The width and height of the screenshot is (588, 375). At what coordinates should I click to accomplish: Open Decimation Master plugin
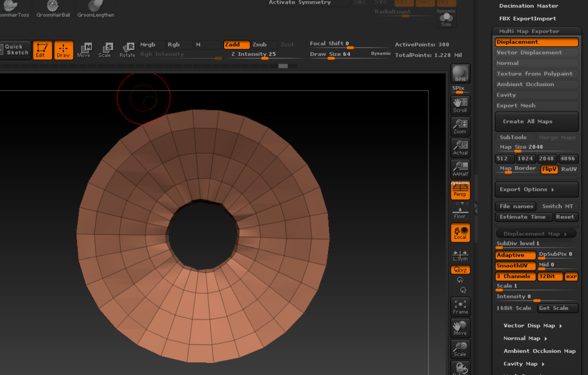click(x=529, y=6)
